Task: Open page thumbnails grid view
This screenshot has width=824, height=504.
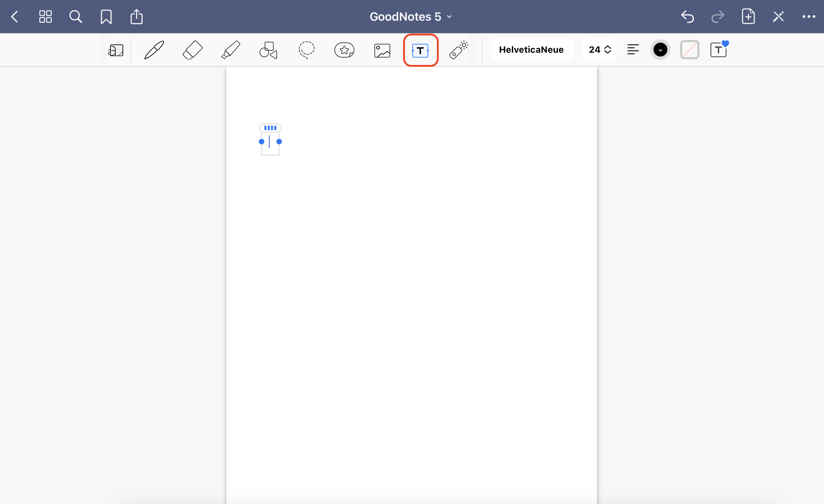Action: pos(45,17)
